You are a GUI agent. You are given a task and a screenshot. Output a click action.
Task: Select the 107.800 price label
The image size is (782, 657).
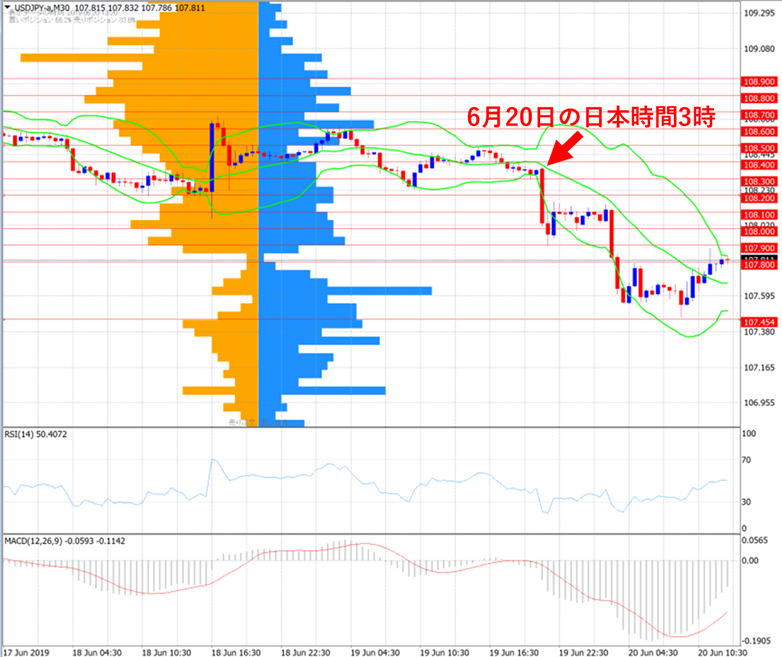pos(759,265)
